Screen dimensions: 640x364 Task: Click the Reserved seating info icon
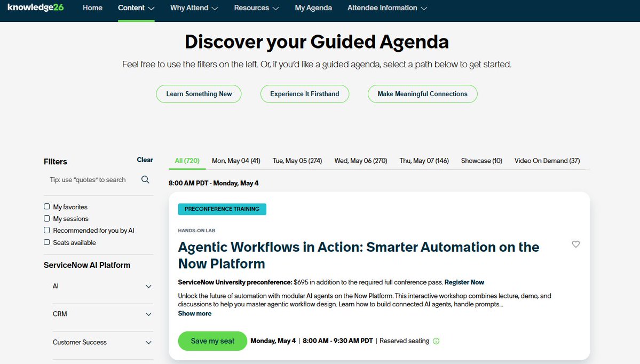pyautogui.click(x=436, y=341)
